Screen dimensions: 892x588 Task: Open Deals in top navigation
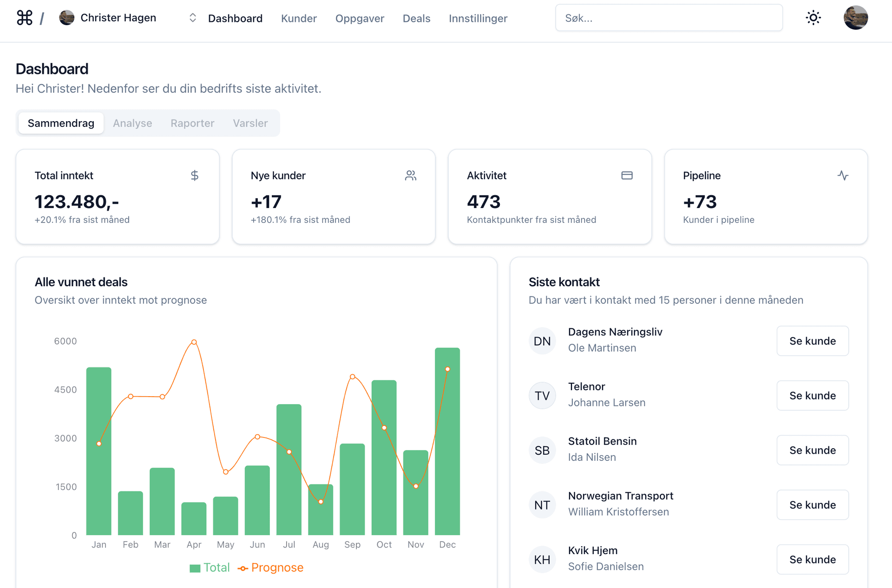coord(416,19)
